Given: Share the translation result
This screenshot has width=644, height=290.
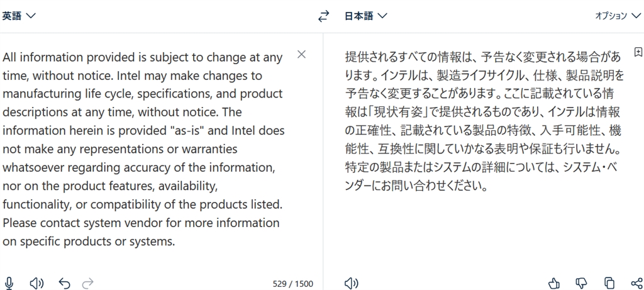Looking at the screenshot, I should click(x=636, y=283).
